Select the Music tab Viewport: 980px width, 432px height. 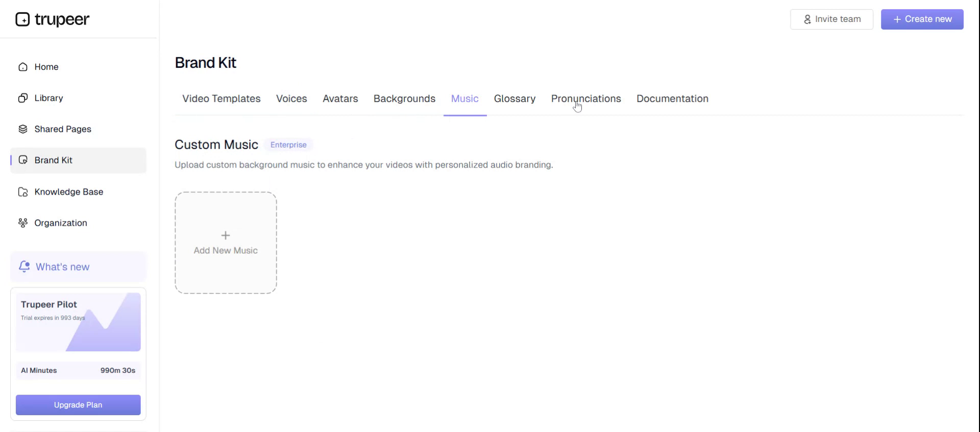pos(465,99)
